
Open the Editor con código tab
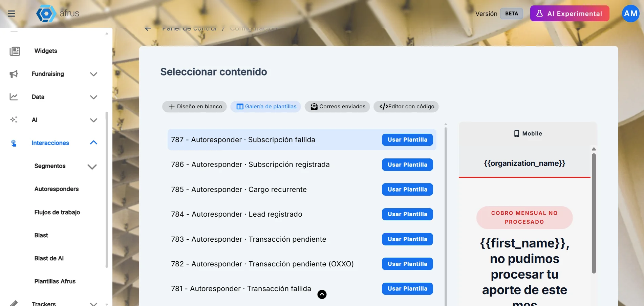coord(406,107)
